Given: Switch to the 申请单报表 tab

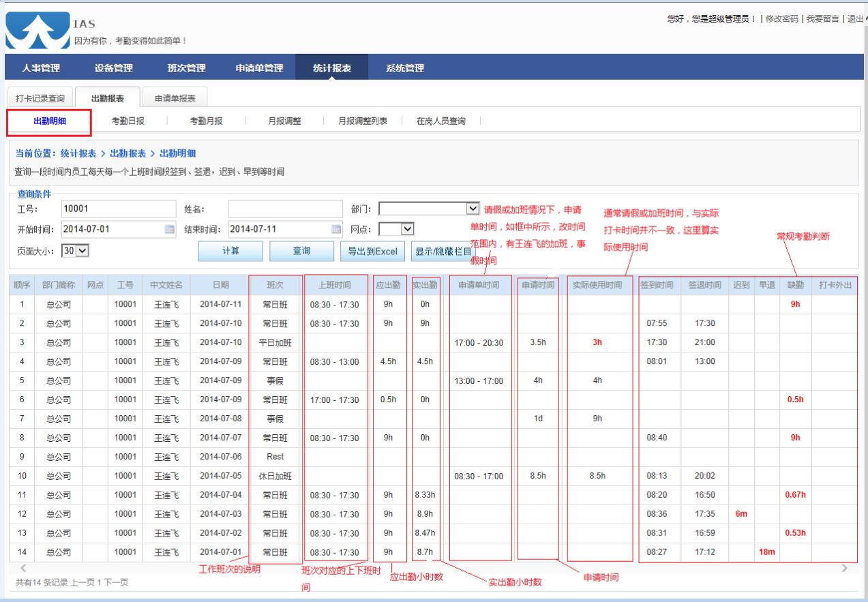Looking at the screenshot, I should click(175, 98).
